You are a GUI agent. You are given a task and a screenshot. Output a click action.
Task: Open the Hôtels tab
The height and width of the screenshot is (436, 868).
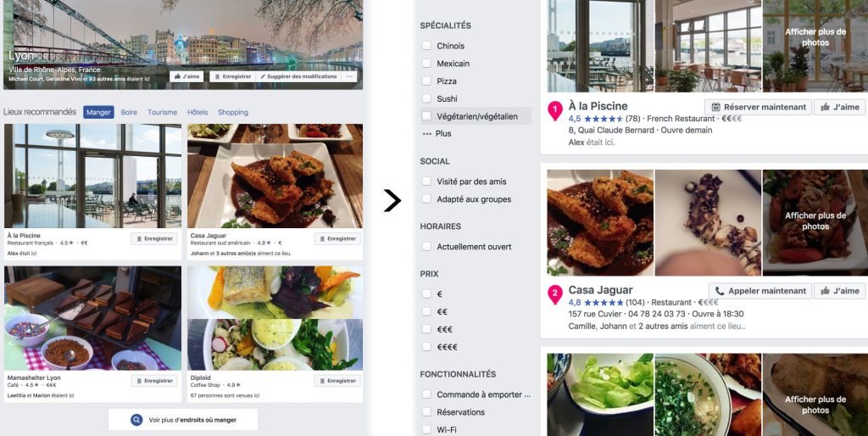[x=198, y=112]
